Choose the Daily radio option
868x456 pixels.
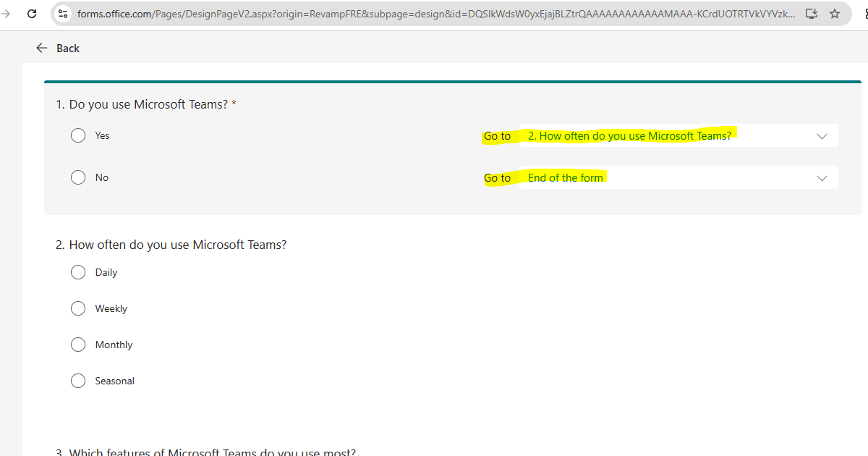pos(78,272)
